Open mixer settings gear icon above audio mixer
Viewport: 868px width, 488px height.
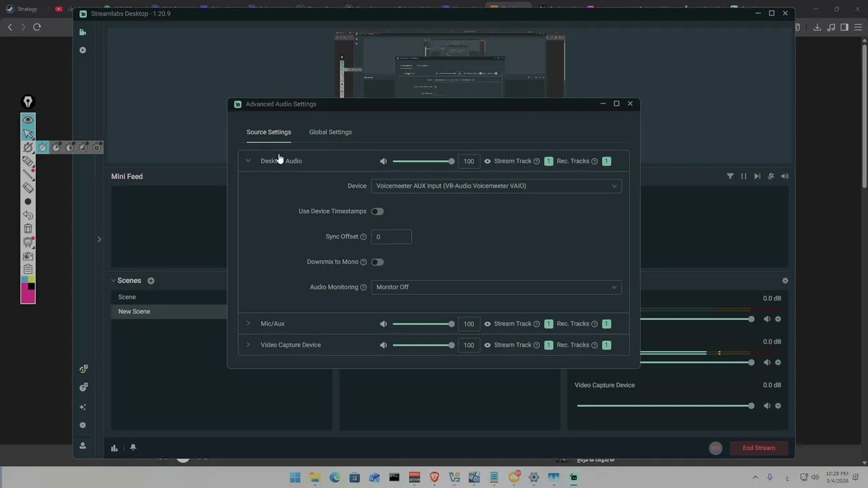[x=785, y=281]
